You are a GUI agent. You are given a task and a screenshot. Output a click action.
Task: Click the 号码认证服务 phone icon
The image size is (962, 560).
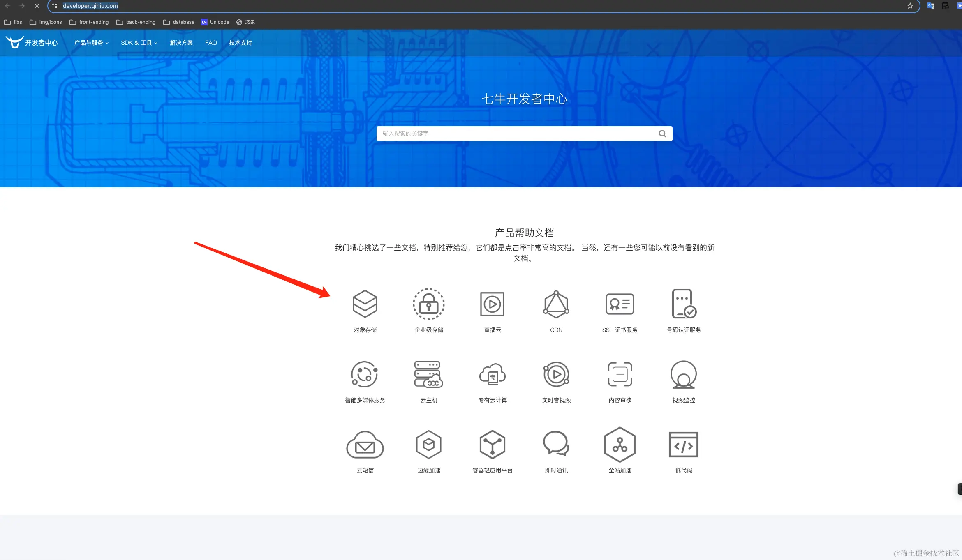point(683,304)
